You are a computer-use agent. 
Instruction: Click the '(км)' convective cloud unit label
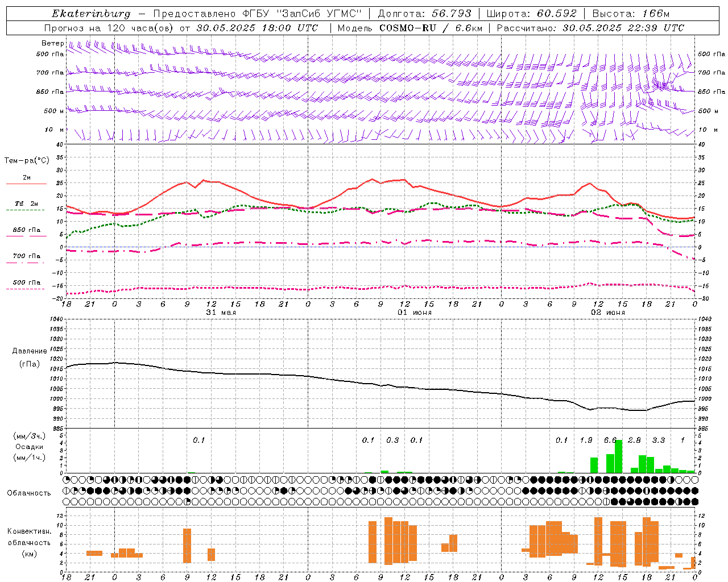click(x=30, y=554)
